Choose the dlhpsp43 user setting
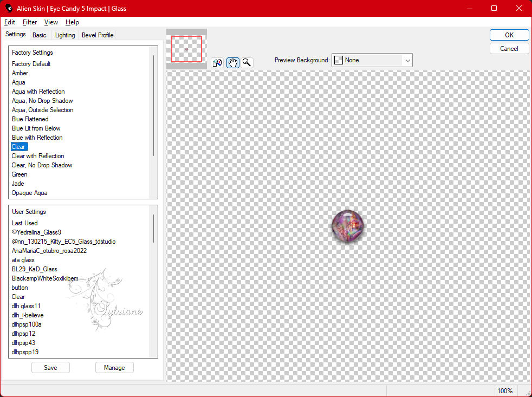 (23, 343)
